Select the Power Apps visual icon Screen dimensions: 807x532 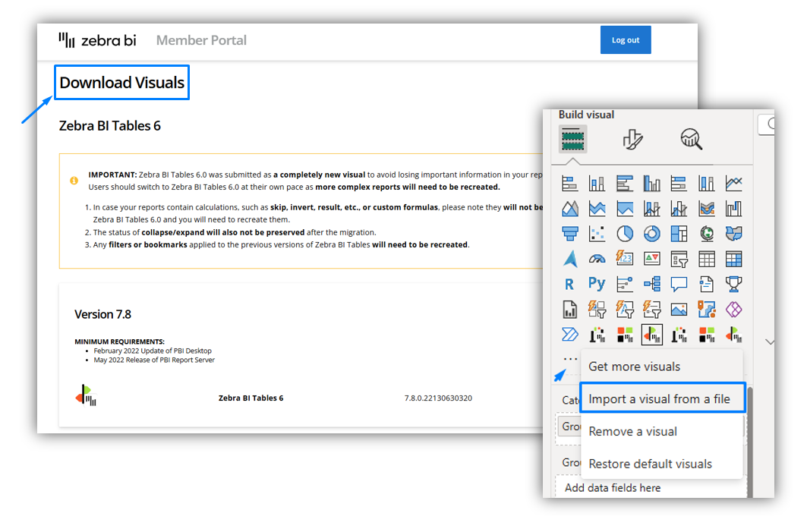pos(733,310)
